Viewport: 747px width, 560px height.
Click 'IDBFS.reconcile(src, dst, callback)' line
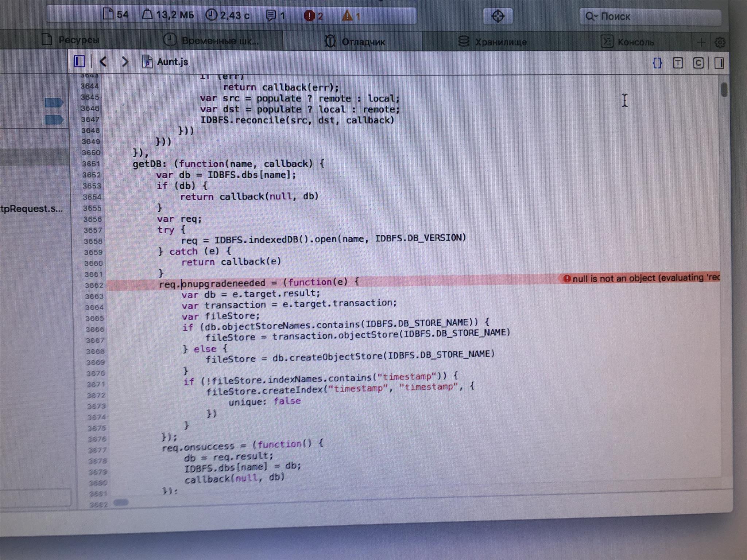pos(297,120)
